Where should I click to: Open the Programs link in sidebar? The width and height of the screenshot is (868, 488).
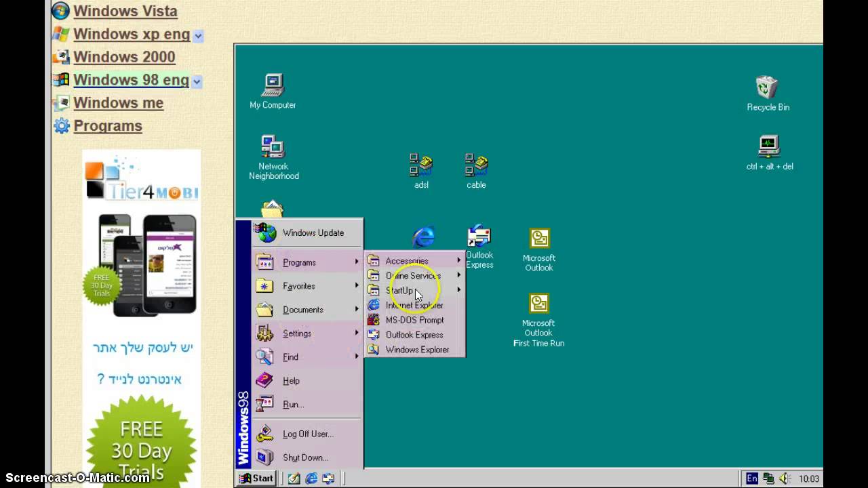click(108, 126)
